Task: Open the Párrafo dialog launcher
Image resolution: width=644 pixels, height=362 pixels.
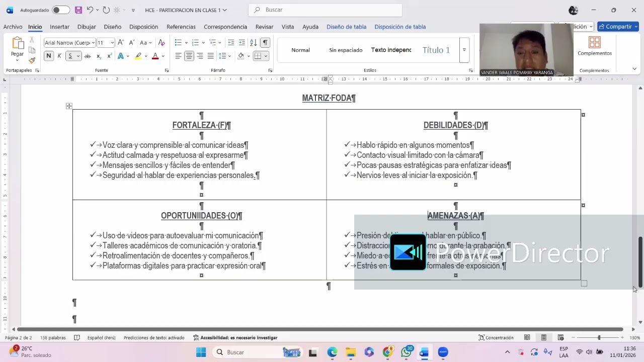Action: click(x=270, y=70)
